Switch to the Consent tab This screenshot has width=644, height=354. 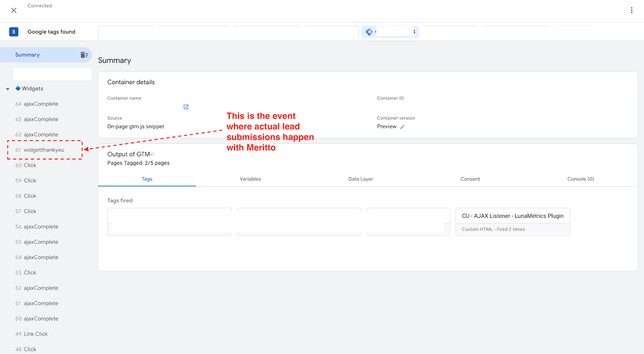point(470,179)
